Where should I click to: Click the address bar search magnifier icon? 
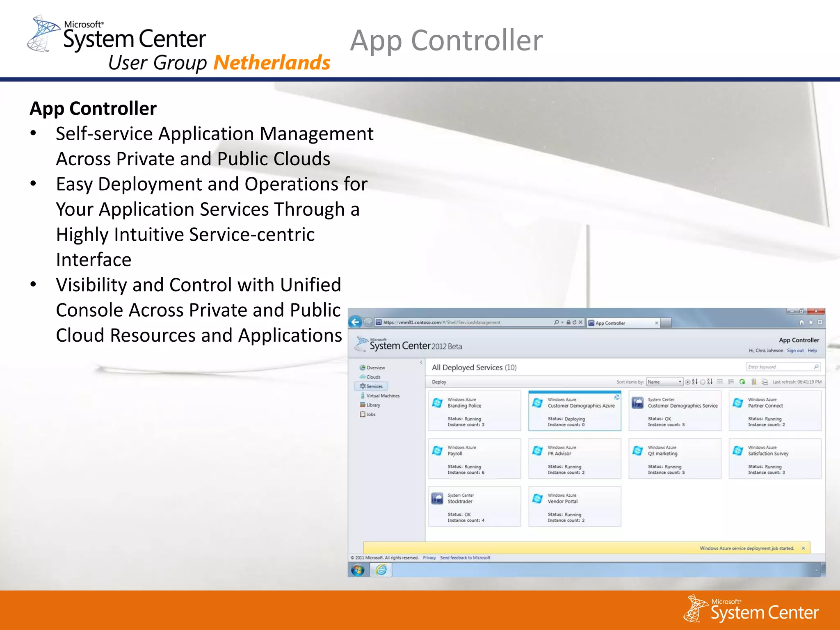(556, 322)
